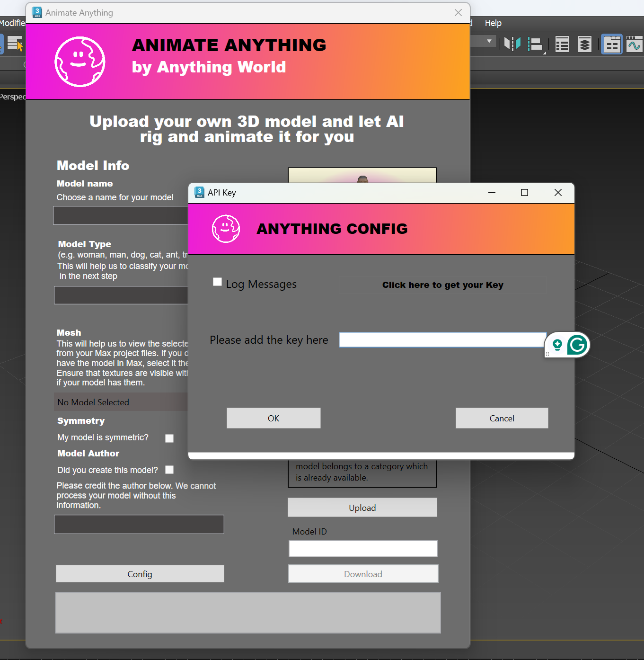The width and height of the screenshot is (644, 660).
Task: Toggle the Ribbon toolbar icon
Action: click(612, 45)
